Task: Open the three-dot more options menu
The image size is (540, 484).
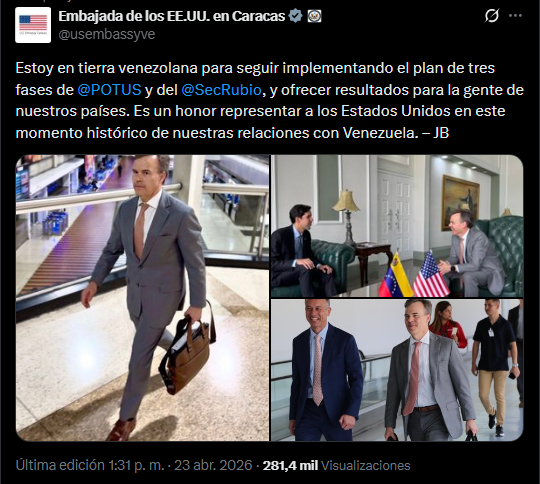Action: click(515, 16)
